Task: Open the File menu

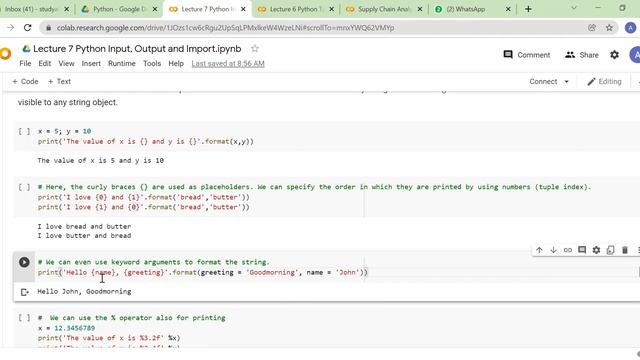Action: (x=25, y=64)
